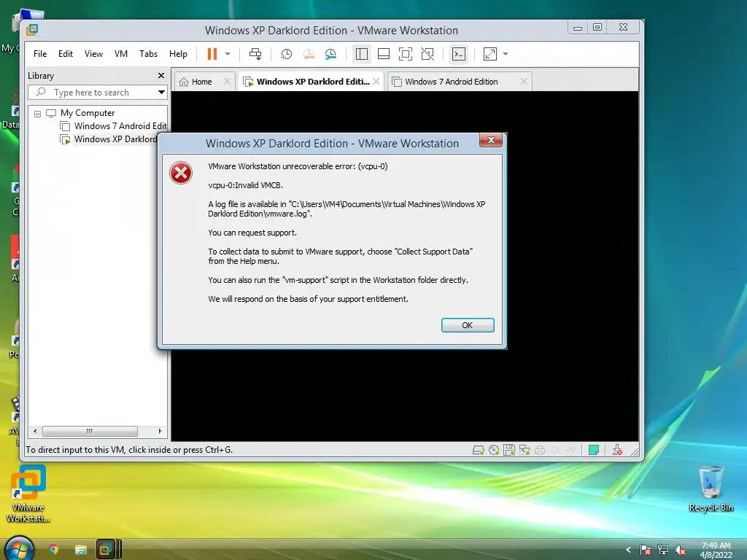Open the Recycle Bin desktop icon
Screen dimensions: 747x560
[x=711, y=489]
